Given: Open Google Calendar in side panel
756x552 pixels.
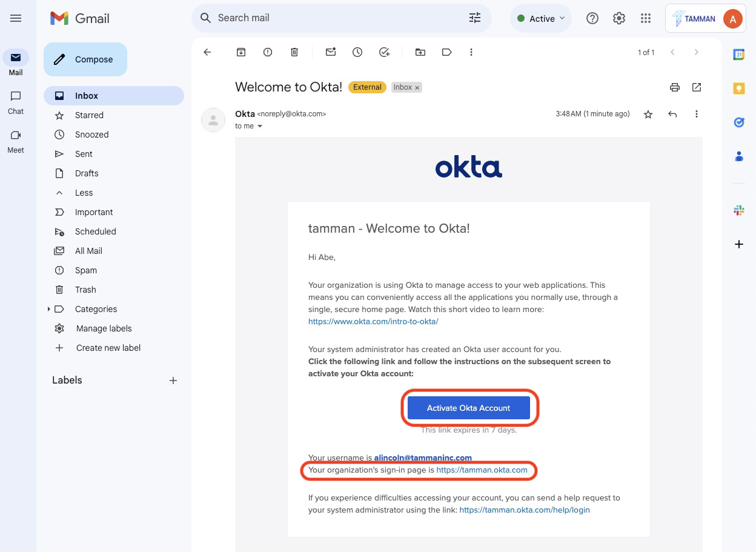Looking at the screenshot, I should point(739,55).
